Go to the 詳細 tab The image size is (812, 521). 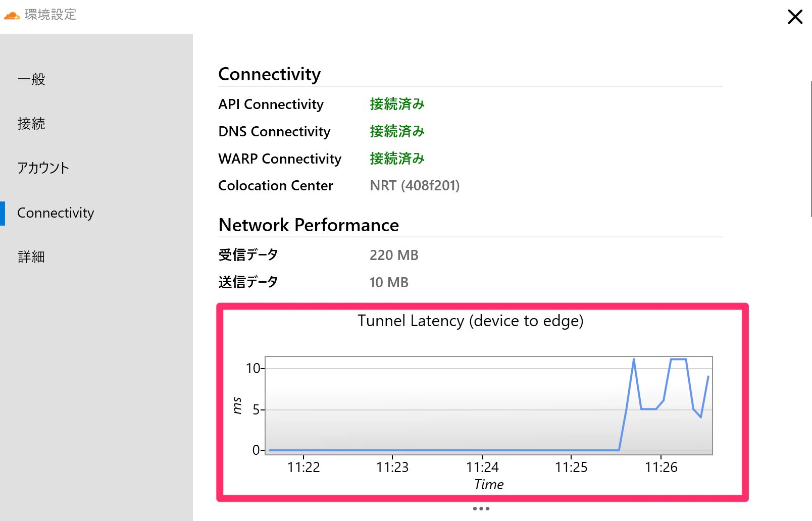pos(31,257)
